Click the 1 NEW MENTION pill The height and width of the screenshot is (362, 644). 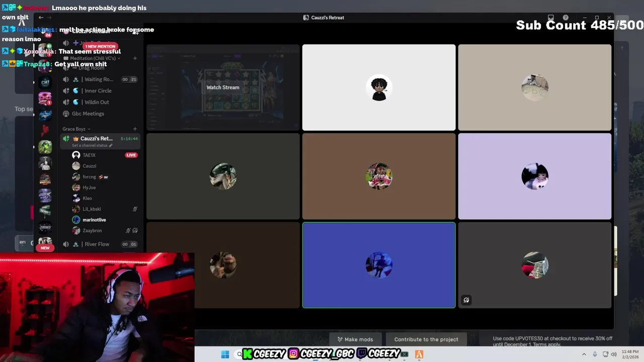click(101, 46)
